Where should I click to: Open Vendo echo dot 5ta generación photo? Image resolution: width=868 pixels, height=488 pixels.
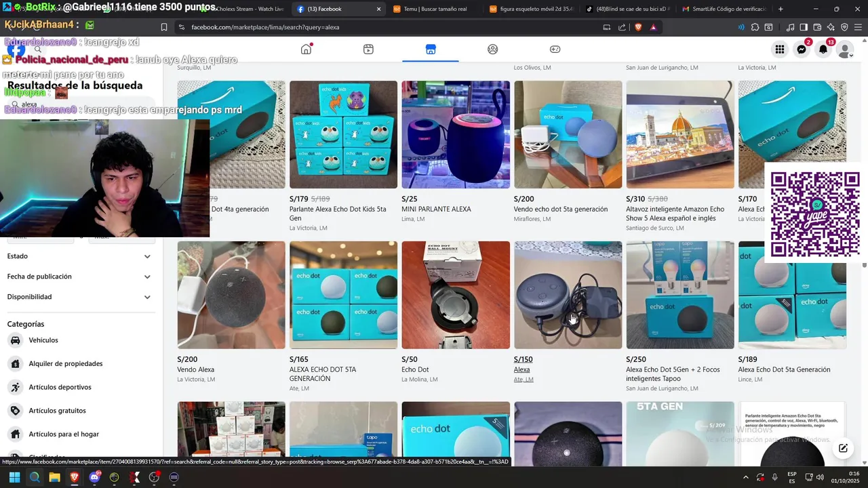568,135
